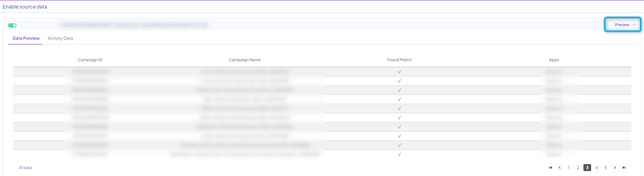Screen dimensions: 644x176
Task: Click the Found Match column header
Action: click(399, 60)
